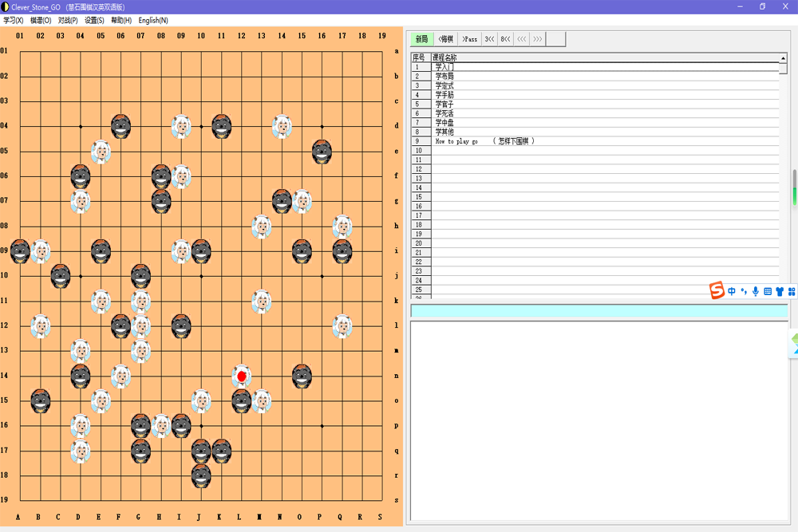The image size is (798, 532).
Task: Toggle Sogou full/half punctuation mode
Action: 744,291
